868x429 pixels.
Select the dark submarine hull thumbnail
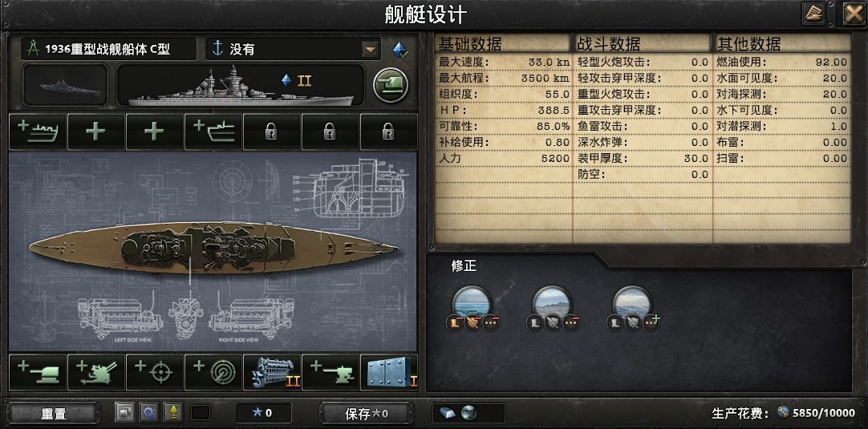(x=65, y=85)
